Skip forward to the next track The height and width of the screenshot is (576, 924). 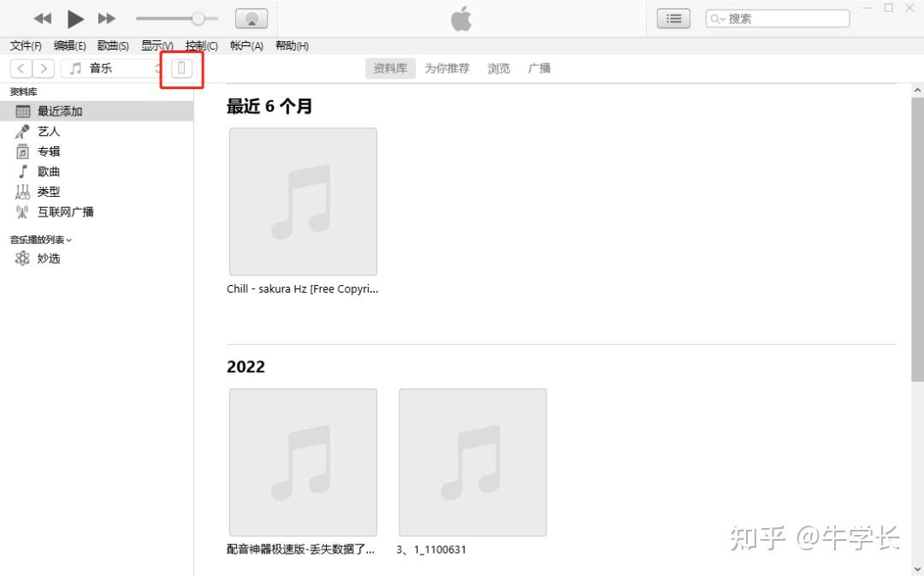pyautogui.click(x=107, y=19)
